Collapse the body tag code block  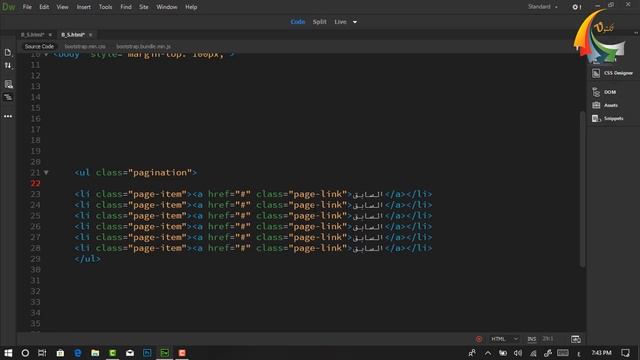pos(46,54)
